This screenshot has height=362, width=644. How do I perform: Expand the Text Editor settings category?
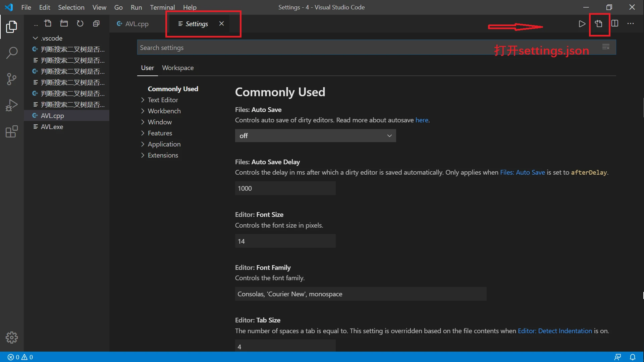pyautogui.click(x=163, y=100)
